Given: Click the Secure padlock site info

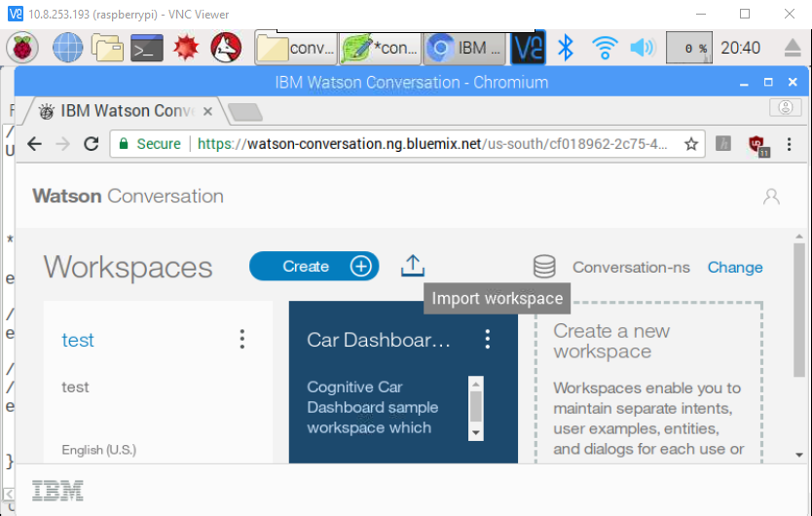Looking at the screenshot, I should coord(151,143).
